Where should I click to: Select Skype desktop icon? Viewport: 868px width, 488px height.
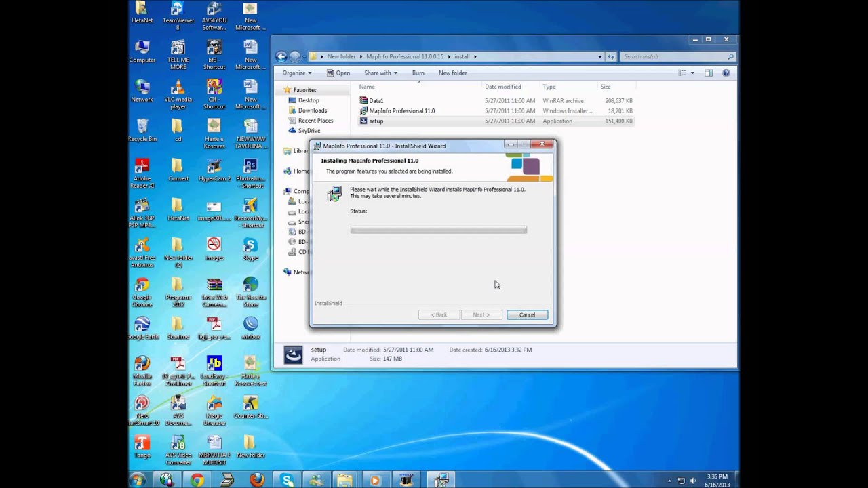(250, 249)
